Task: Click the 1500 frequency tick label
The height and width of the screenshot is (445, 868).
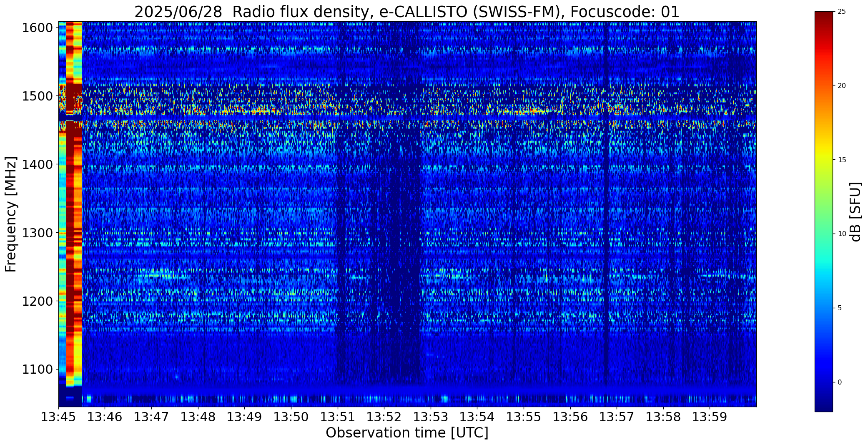Action: point(38,96)
